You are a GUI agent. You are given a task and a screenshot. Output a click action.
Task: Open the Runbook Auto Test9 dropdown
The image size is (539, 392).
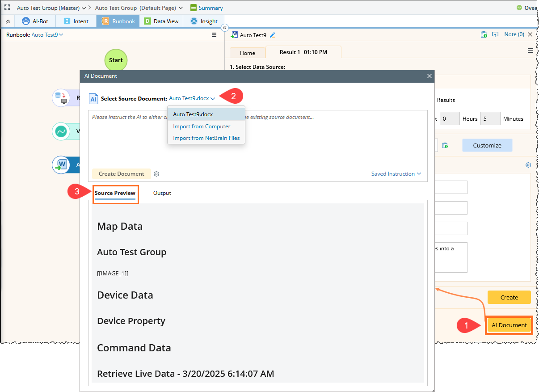47,34
